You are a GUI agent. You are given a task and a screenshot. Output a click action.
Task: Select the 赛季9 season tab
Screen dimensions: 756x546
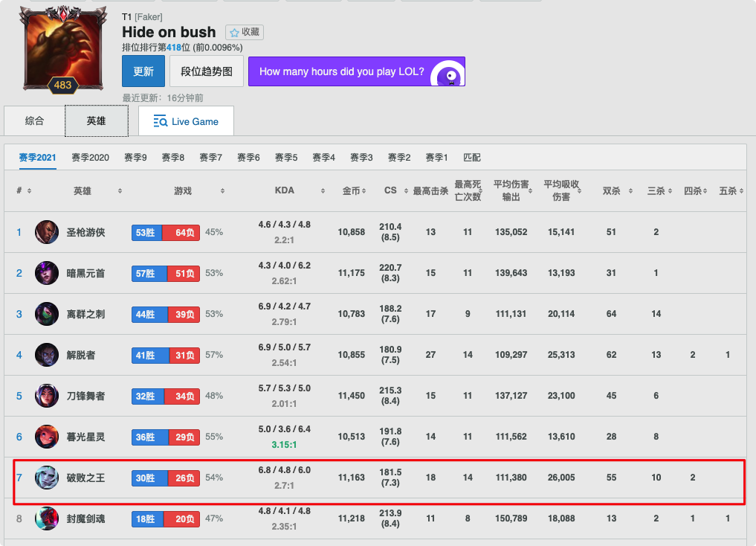click(135, 158)
